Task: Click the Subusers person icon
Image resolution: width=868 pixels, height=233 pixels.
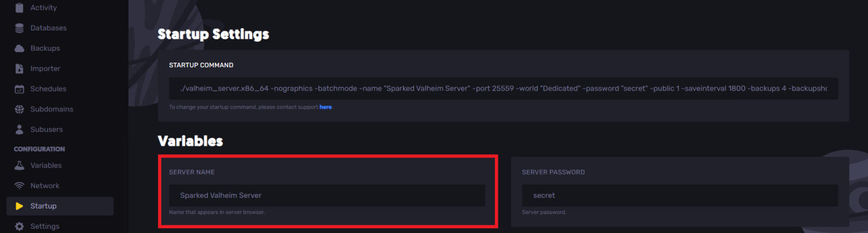Action: click(x=19, y=129)
